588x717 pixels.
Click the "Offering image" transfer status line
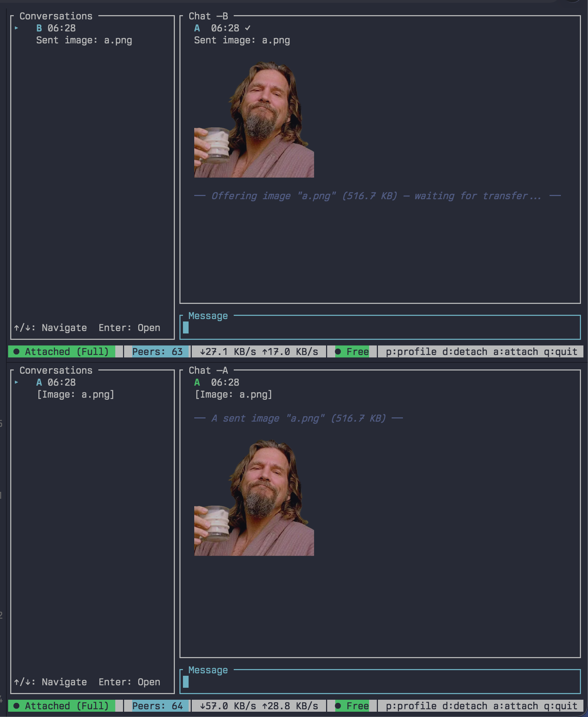(376, 196)
